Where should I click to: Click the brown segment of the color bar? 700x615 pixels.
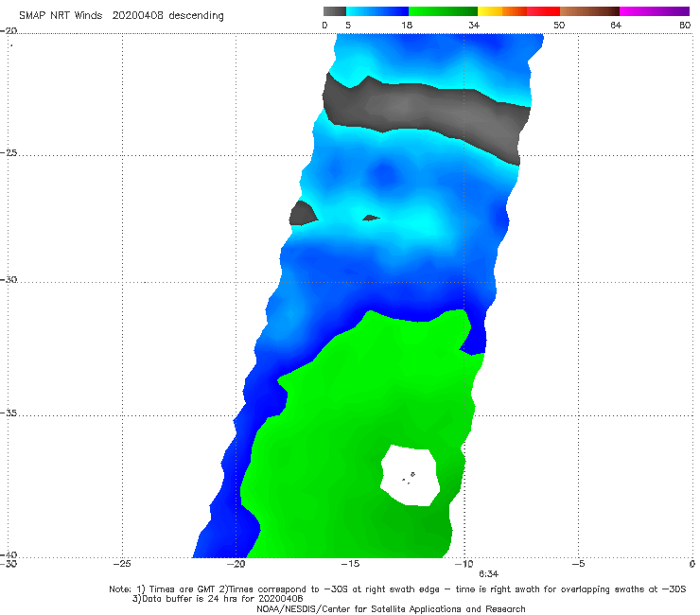(x=589, y=11)
